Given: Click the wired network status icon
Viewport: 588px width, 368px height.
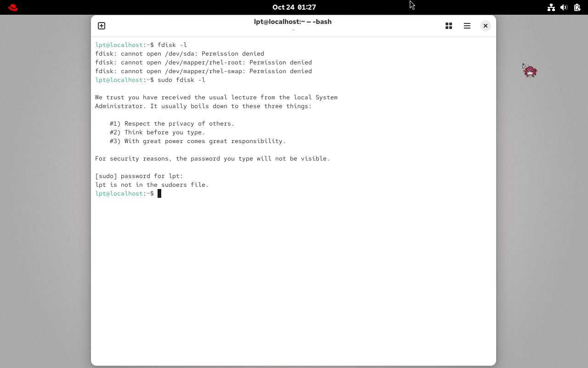Looking at the screenshot, I should coord(551,7).
